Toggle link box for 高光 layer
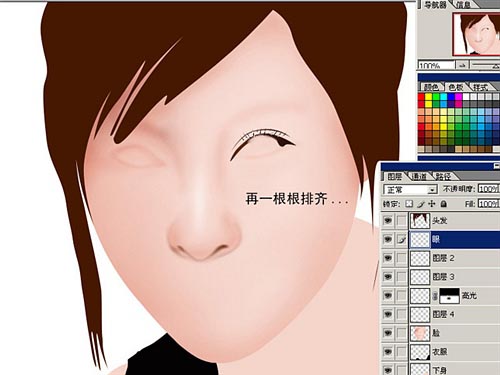Image resolution: width=500 pixels, height=375 pixels. coord(402,296)
